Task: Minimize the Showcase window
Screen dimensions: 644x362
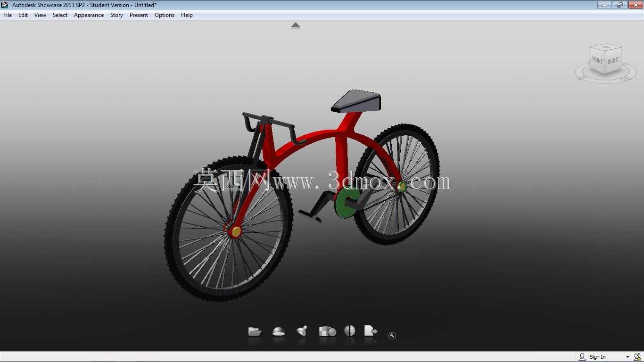Action: click(x=604, y=5)
